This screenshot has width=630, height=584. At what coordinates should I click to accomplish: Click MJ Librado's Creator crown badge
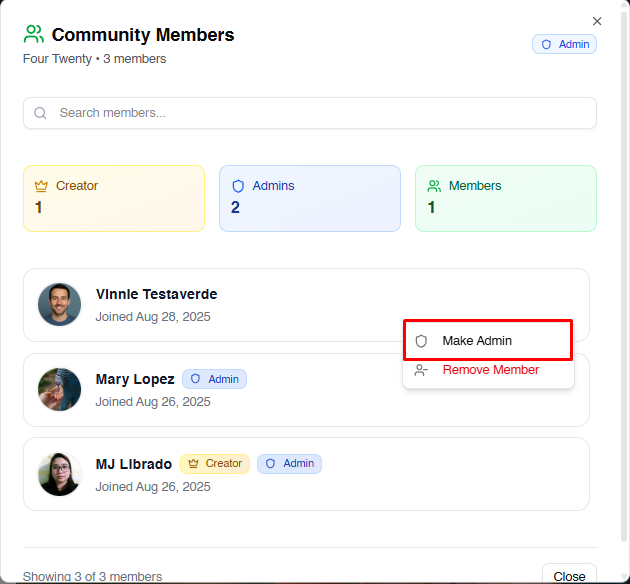(214, 464)
